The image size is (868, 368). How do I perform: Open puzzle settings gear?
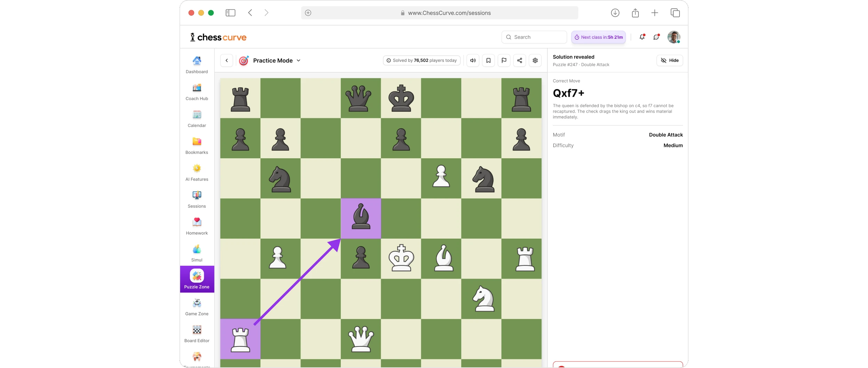535,61
